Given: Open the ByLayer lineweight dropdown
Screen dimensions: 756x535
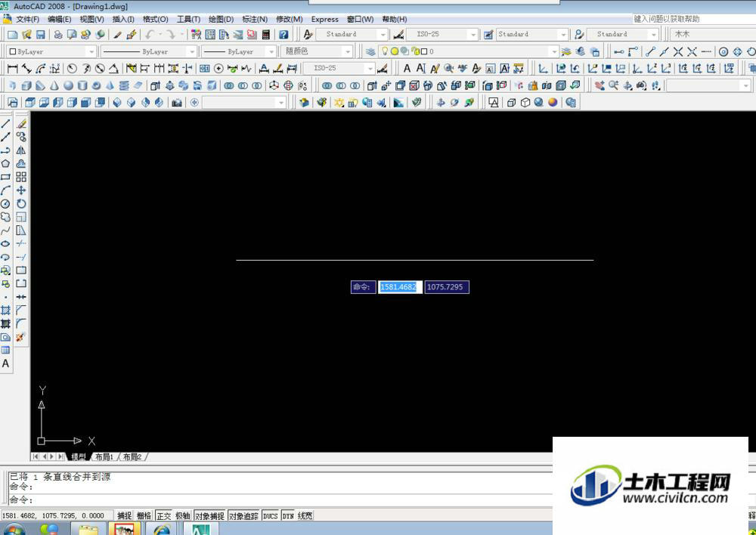Looking at the screenshot, I should pyautogui.click(x=239, y=51).
